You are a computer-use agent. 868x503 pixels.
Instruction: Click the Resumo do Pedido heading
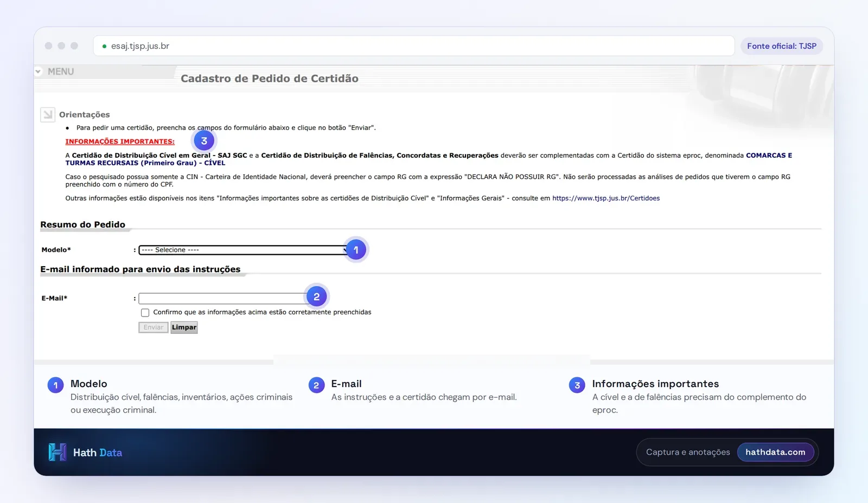click(82, 224)
